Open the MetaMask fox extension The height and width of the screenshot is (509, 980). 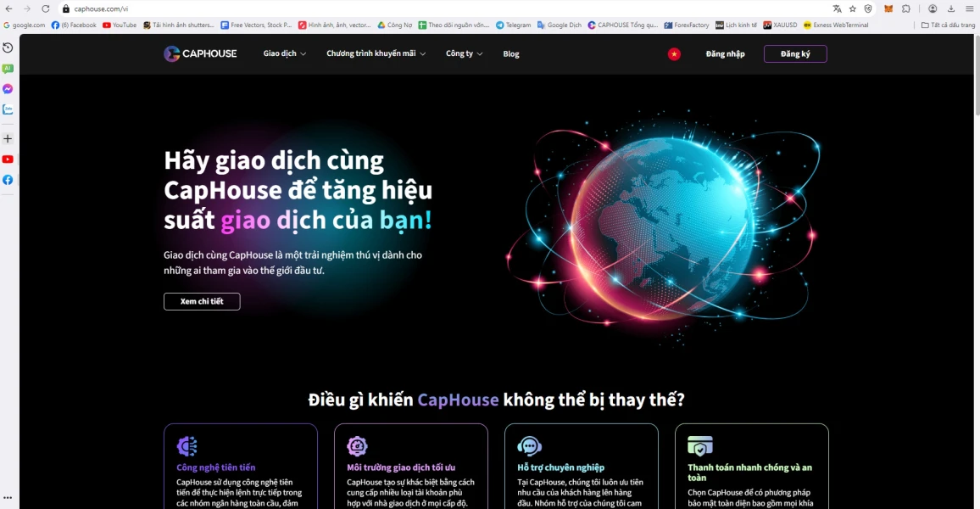tap(888, 8)
